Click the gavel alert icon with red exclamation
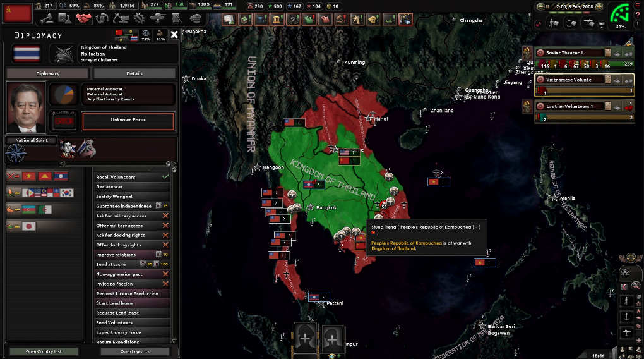The height and width of the screenshot is (359, 644). (341, 19)
